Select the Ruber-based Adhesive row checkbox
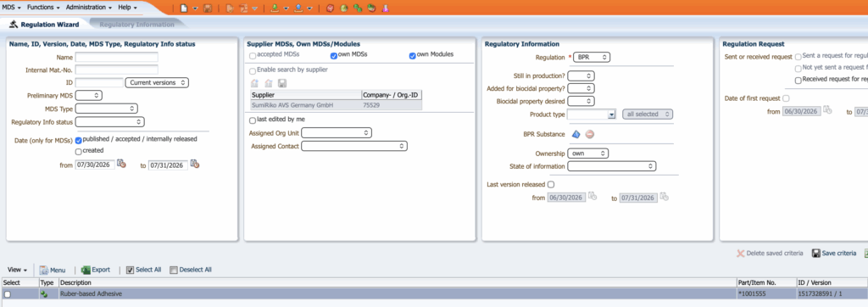The height and width of the screenshot is (307, 868). click(7, 294)
